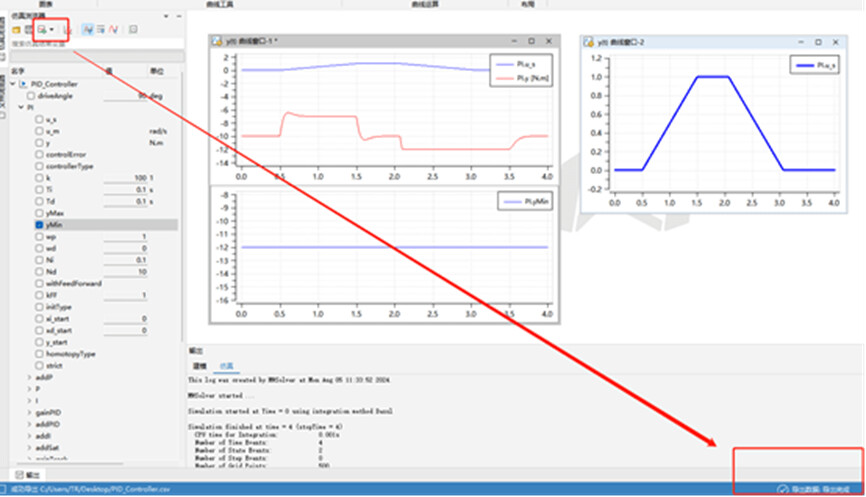The width and height of the screenshot is (866, 497).
Task: Expand the addI tree node
Action: coord(29,436)
